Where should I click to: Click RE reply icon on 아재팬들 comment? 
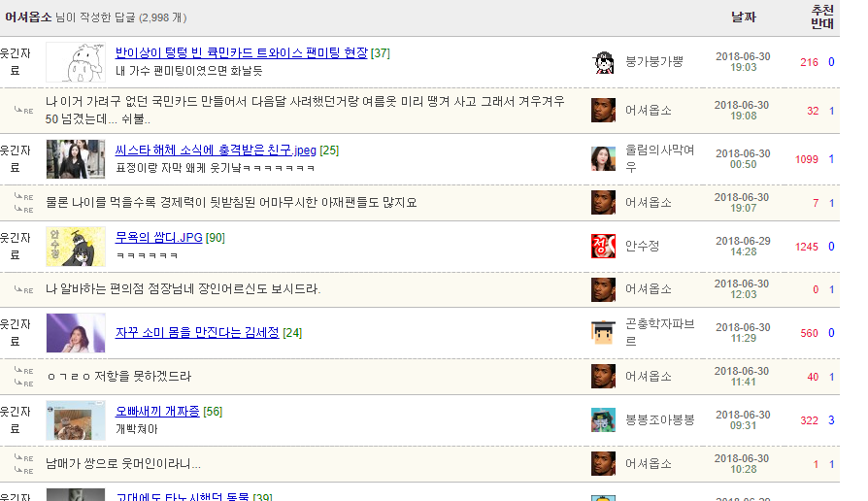tap(24, 203)
